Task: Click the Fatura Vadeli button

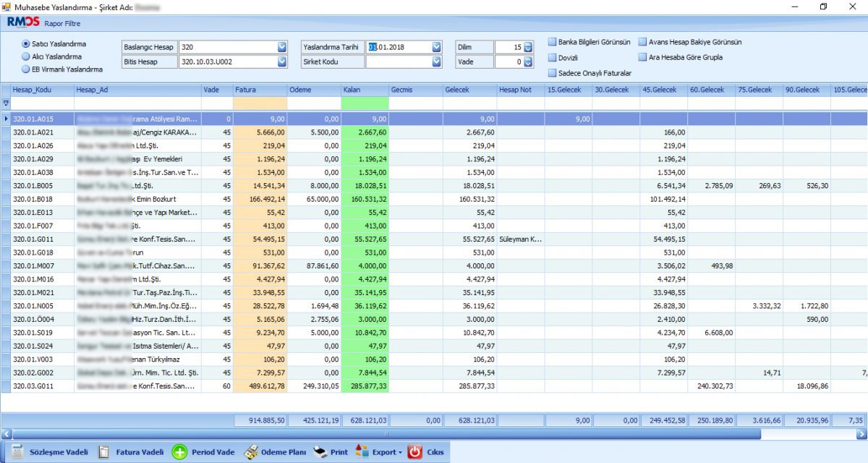Action: click(x=132, y=452)
